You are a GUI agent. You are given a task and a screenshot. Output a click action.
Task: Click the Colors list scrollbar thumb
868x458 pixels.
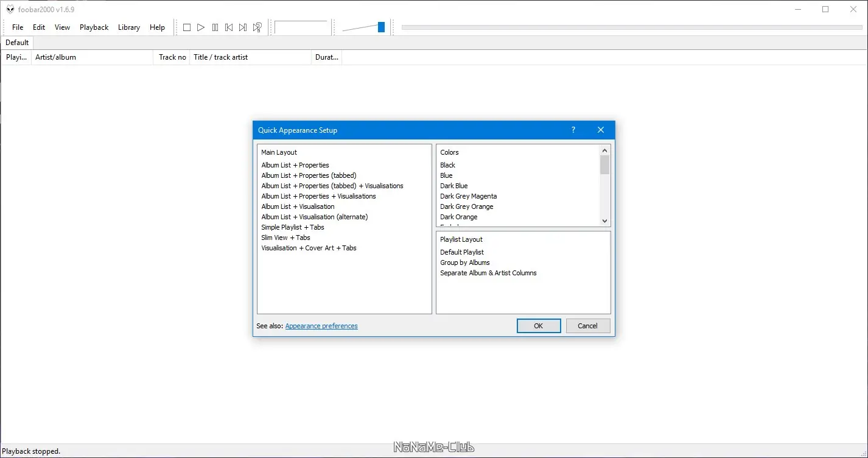tap(604, 164)
